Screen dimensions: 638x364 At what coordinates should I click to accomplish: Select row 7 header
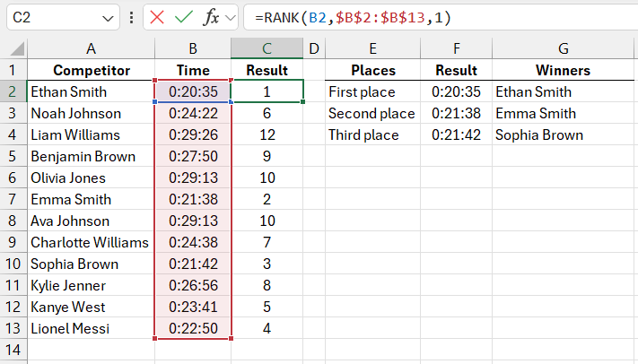point(13,199)
